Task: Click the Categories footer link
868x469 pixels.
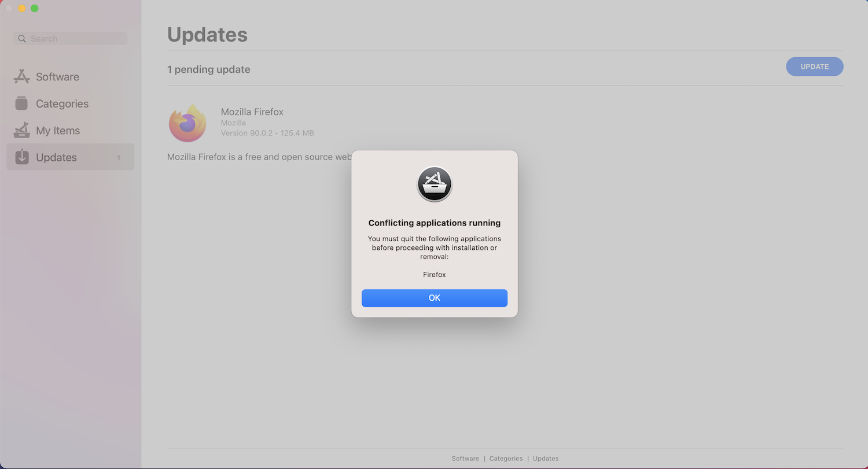Action: [x=506, y=459]
